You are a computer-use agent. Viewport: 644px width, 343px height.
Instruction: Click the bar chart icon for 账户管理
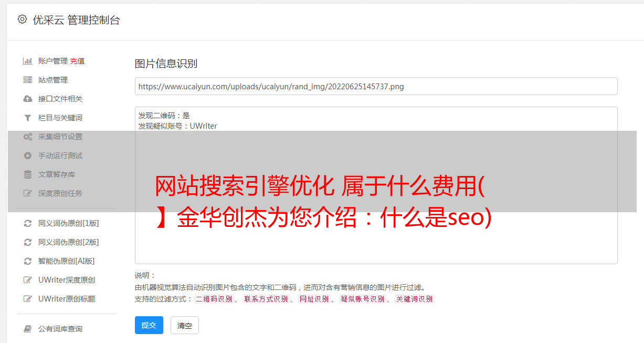coord(28,61)
